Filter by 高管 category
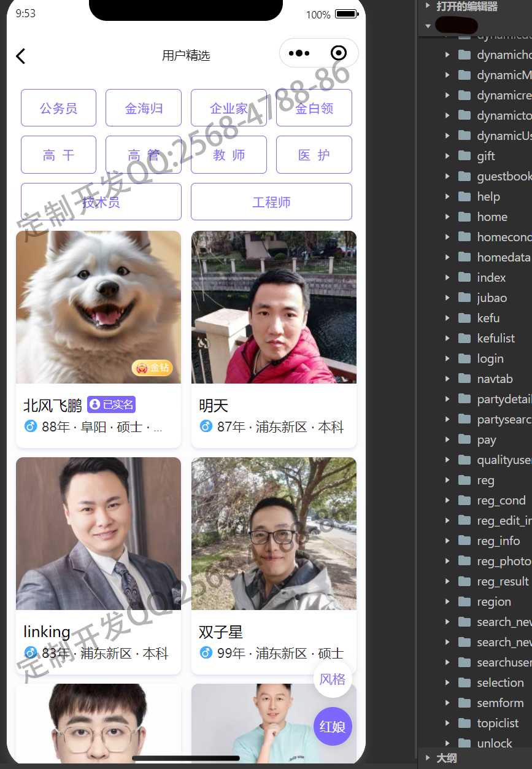The width and height of the screenshot is (532, 769). [x=144, y=155]
